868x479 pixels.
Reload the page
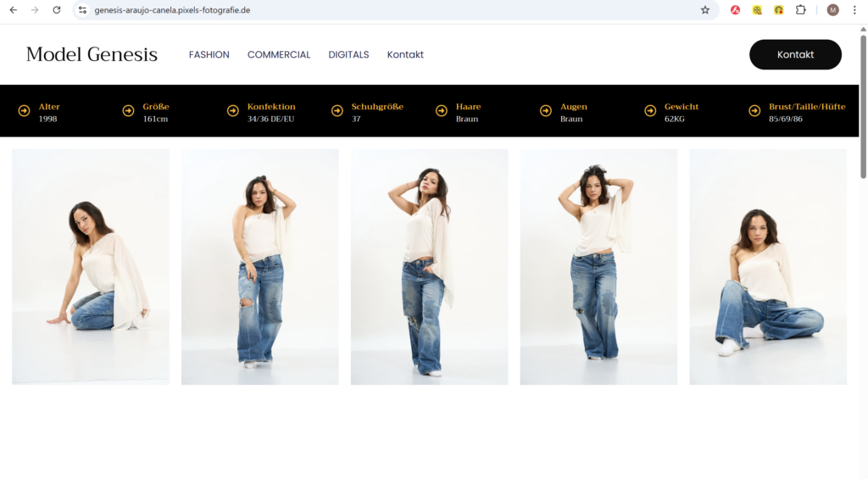coord(57,10)
